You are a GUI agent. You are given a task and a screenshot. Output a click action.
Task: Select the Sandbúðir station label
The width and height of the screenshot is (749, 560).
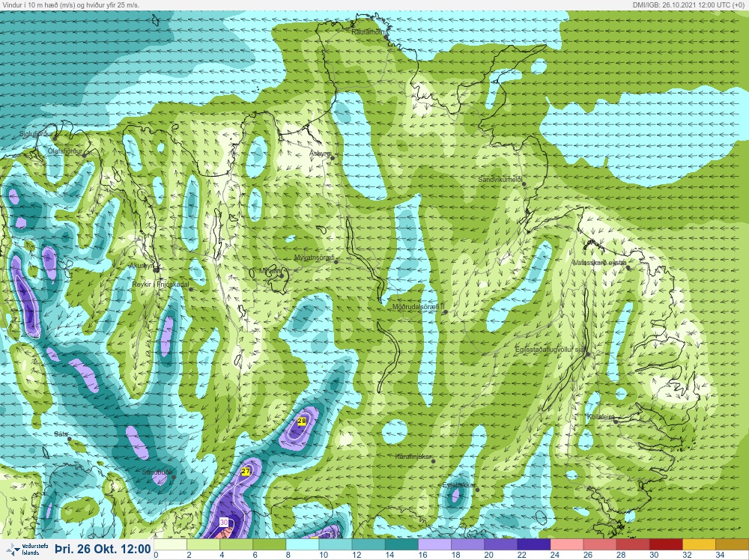click(157, 472)
